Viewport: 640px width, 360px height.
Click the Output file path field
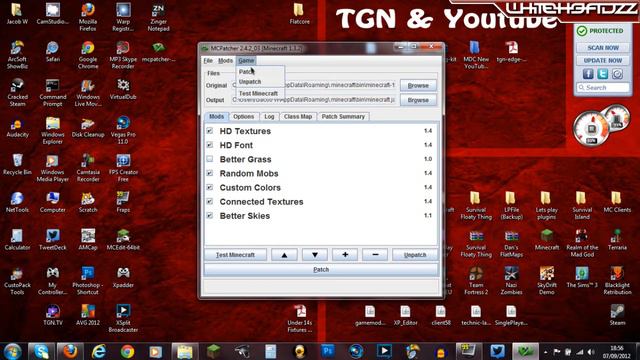pyautogui.click(x=314, y=100)
